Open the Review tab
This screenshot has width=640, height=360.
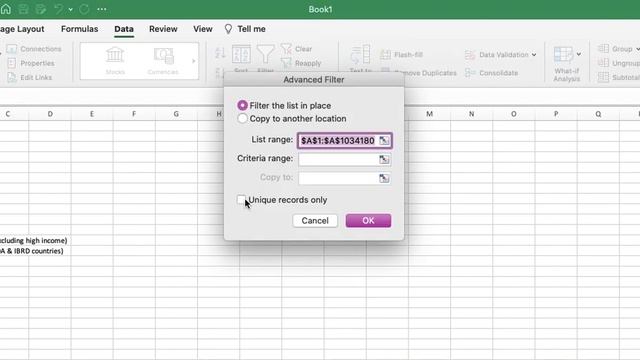click(163, 29)
